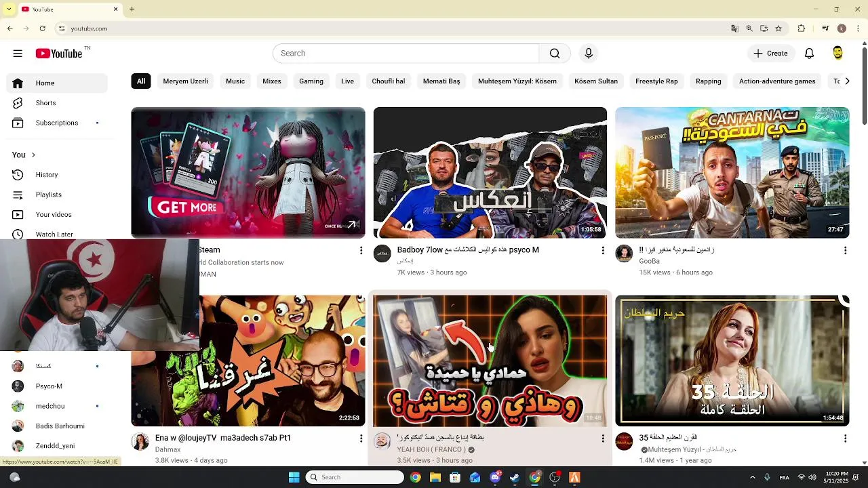The width and height of the screenshot is (868, 488).
Task: Open File Explorer from taskbar
Action: point(435,477)
